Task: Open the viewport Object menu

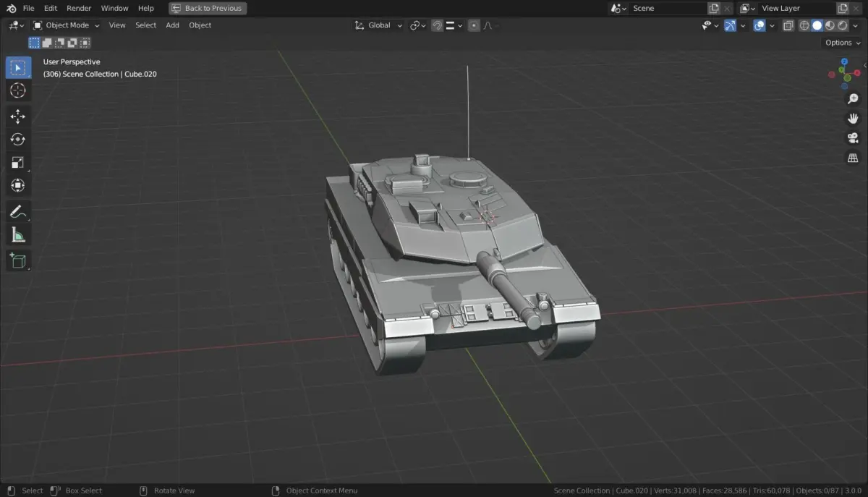Action: 200,25
